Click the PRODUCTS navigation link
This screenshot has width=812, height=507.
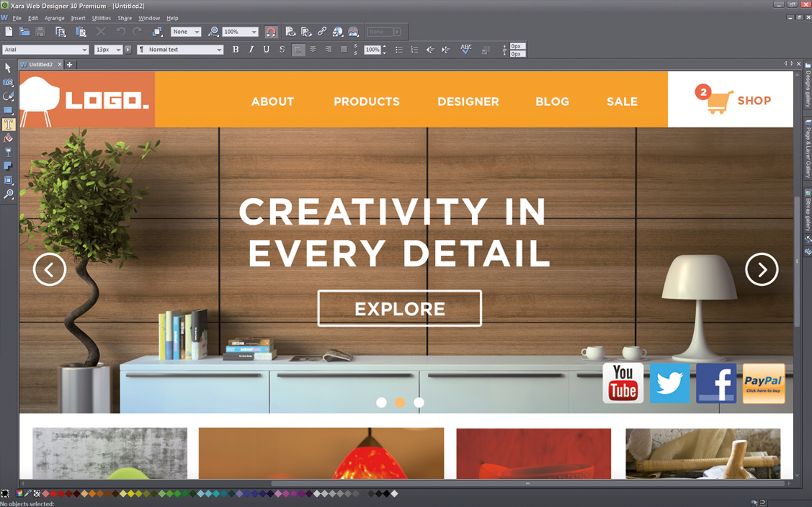pos(366,102)
